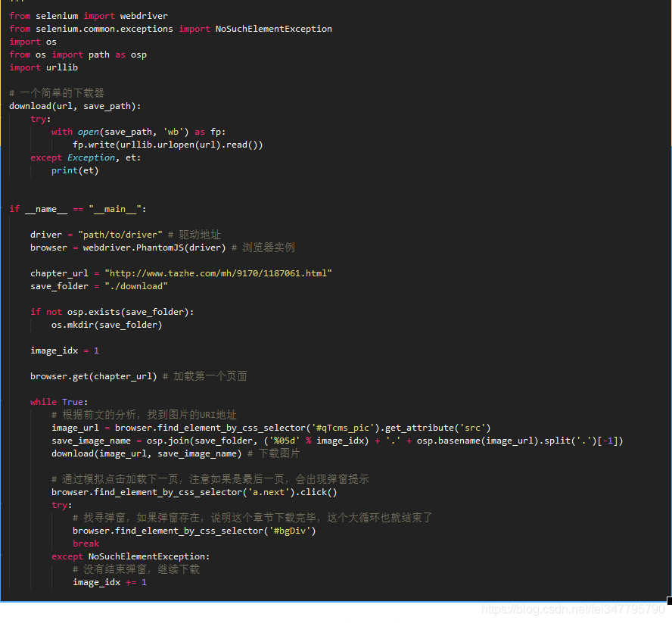Click 'NoSuchElementException' in the import line
The height and width of the screenshot is (623, 672).
point(273,29)
